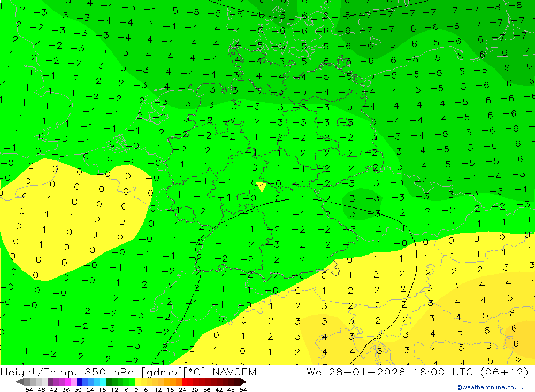Viewport: 535px width, 392px height.
Task: Select the cyan legend swatch
Action: [103, 382]
